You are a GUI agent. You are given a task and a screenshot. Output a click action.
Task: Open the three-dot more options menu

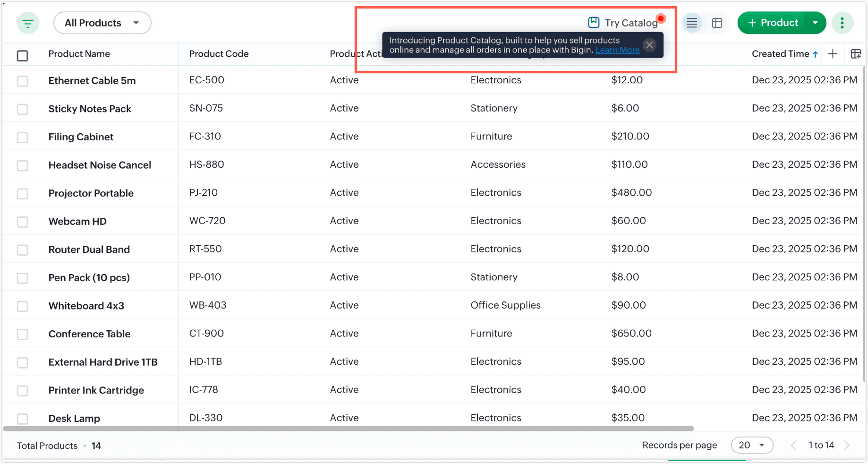pyautogui.click(x=842, y=23)
